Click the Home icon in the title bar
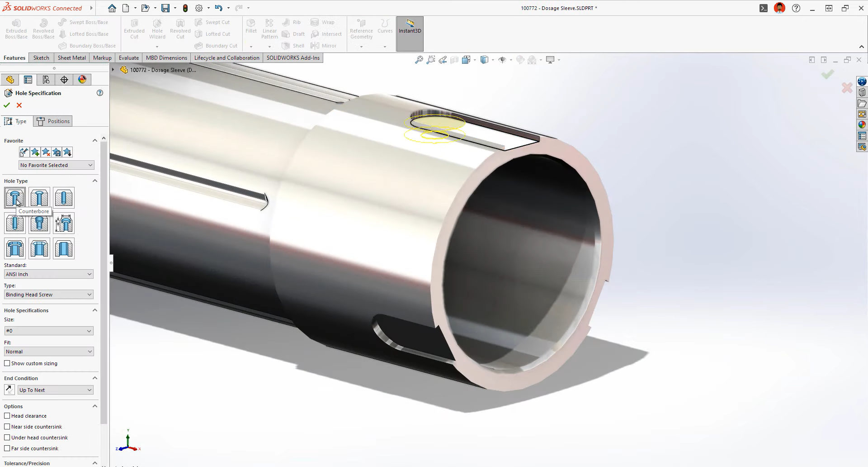 pyautogui.click(x=112, y=8)
